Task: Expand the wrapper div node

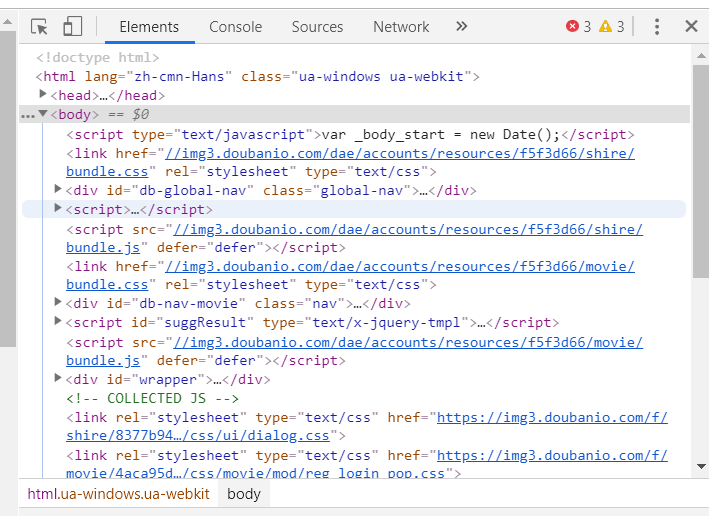Action: click(x=57, y=378)
